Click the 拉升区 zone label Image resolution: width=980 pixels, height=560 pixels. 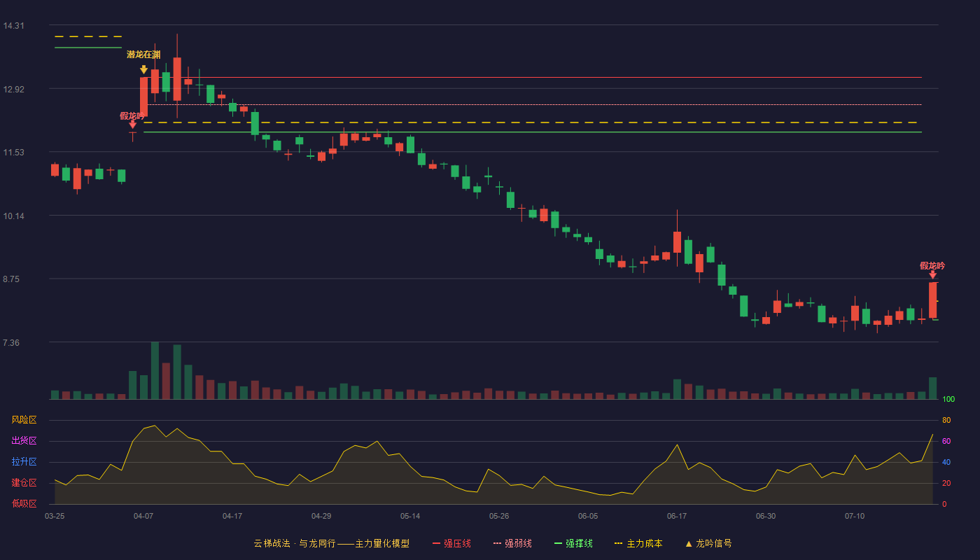(x=24, y=462)
